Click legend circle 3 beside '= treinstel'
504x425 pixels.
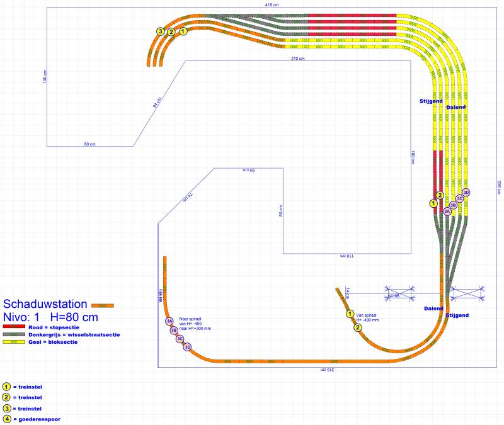tap(6, 409)
